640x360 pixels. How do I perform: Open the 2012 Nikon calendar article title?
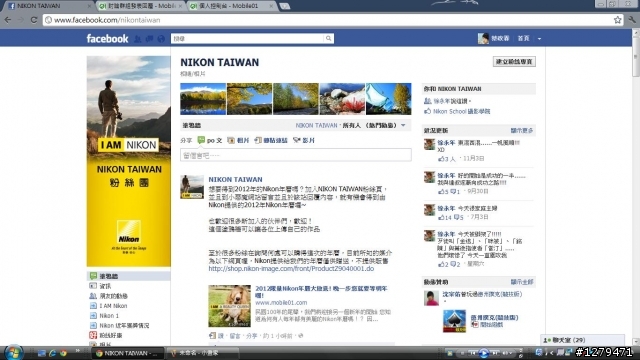point(321,291)
